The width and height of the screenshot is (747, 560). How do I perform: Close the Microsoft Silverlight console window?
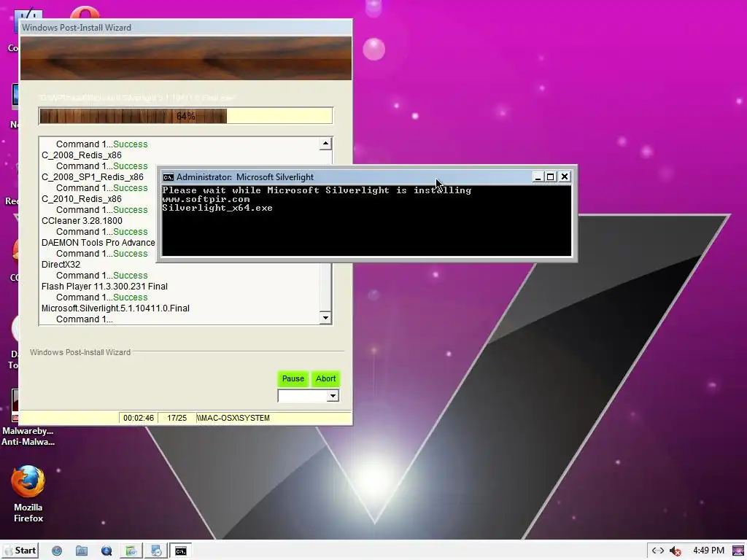tap(565, 176)
